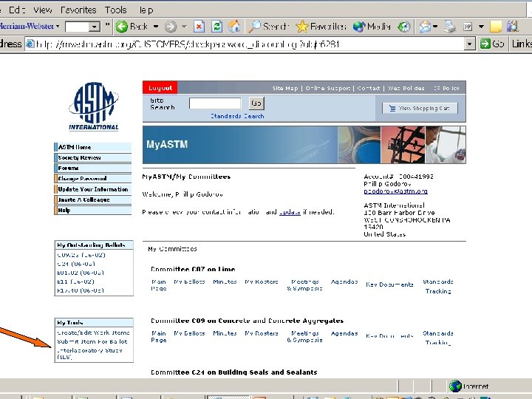Click Internet zone globe in status bar
Viewport: 532px width, 399px height.
tap(455, 386)
